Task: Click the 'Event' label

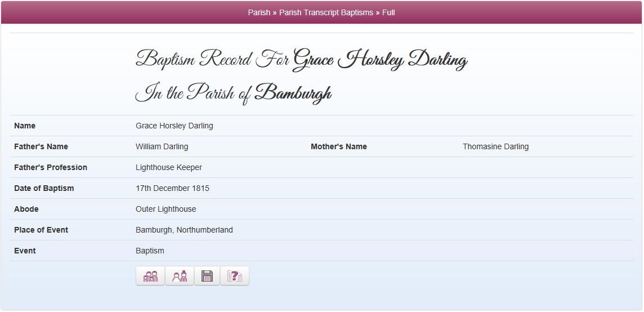Action: [x=25, y=251]
